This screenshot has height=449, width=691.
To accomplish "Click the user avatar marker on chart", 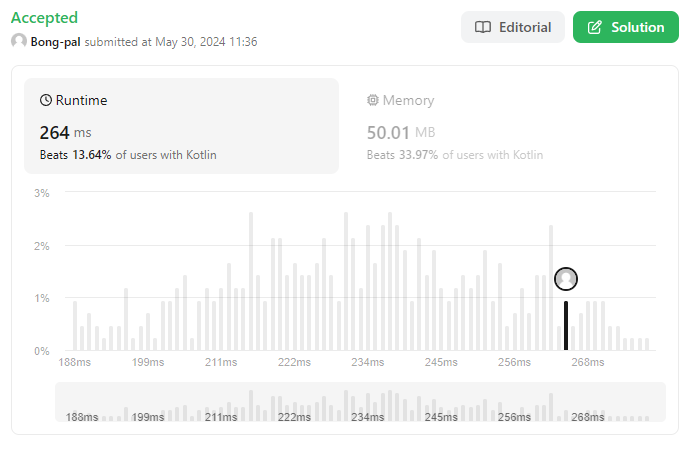I will pos(566,278).
